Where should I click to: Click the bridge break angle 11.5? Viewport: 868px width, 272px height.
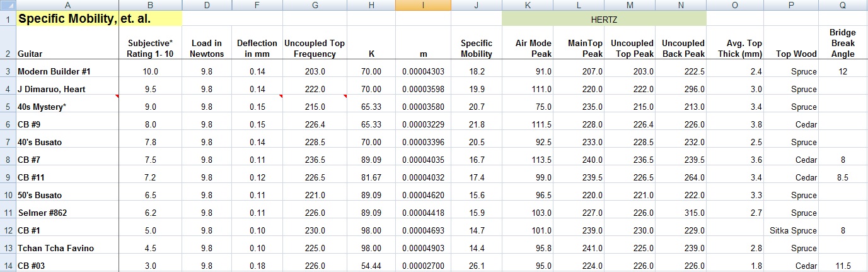(x=843, y=266)
